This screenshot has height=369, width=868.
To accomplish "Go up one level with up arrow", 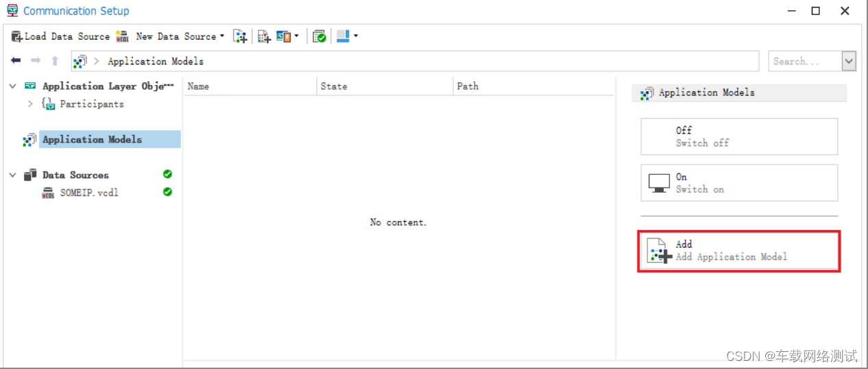I will (55, 61).
